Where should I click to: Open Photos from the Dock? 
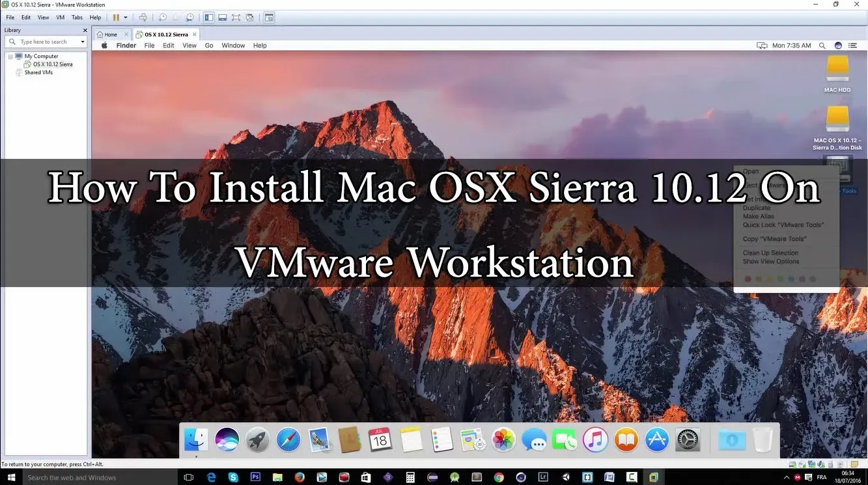pyautogui.click(x=503, y=440)
